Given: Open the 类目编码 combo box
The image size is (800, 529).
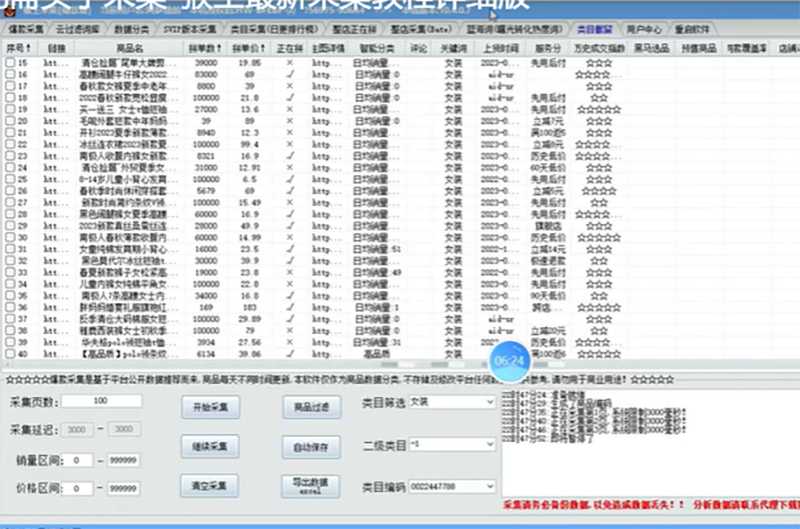Looking at the screenshot, I should coord(452,486).
